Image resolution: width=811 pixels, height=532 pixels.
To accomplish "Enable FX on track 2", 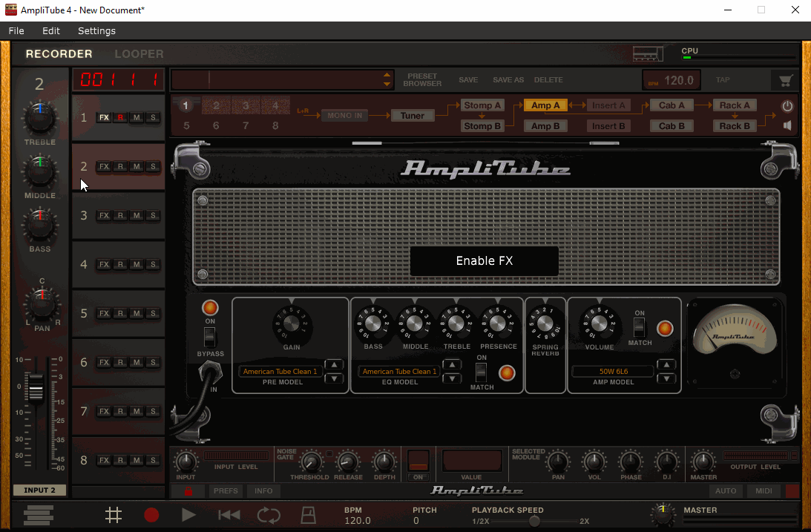I will 104,167.
